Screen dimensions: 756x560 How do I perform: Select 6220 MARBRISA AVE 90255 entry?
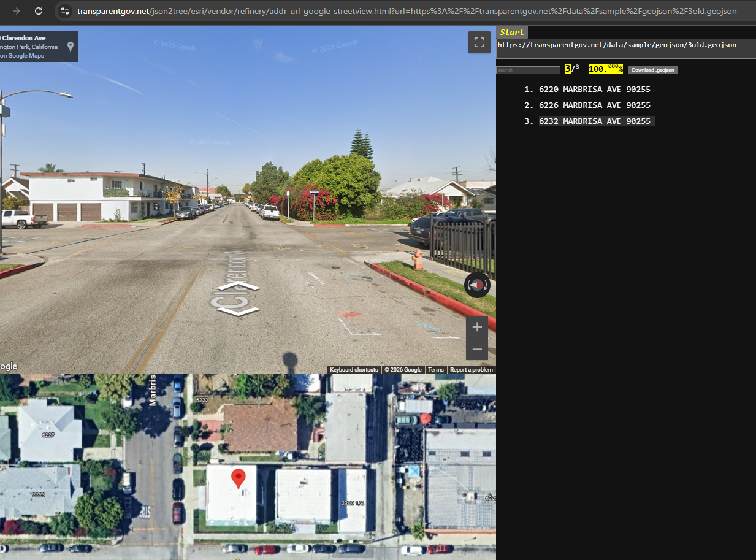coord(594,90)
